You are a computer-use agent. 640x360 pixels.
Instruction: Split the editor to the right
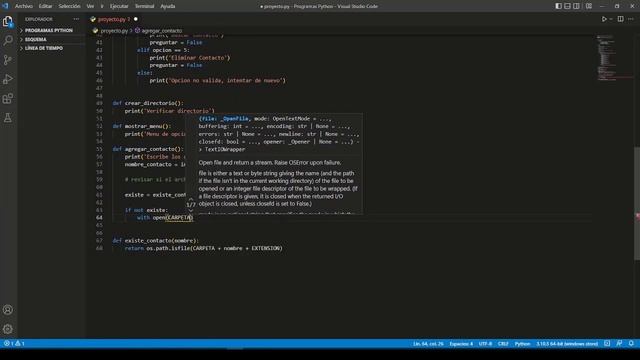(620, 19)
